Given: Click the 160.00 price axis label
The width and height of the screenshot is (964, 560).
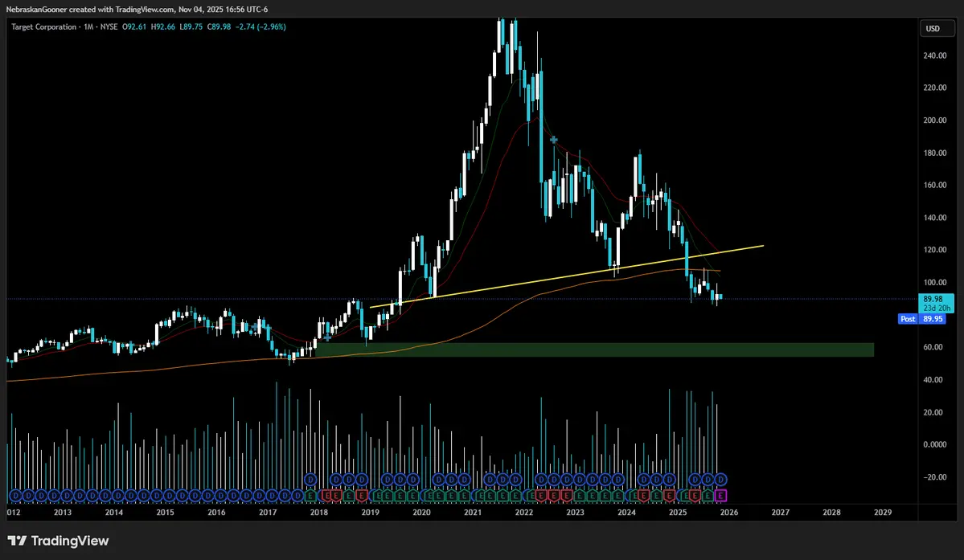Looking at the screenshot, I should (934, 185).
